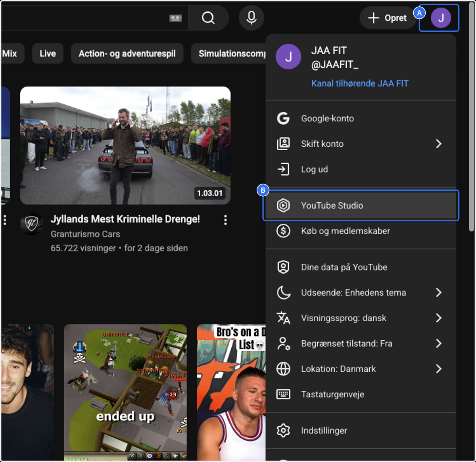Expand the Skift konto chevron

tap(439, 144)
